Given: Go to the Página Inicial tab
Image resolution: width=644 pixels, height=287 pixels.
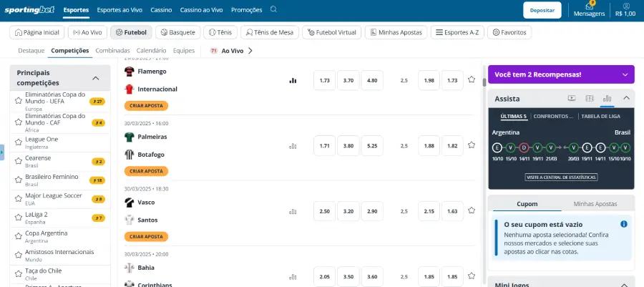Looking at the screenshot, I should tap(37, 32).
